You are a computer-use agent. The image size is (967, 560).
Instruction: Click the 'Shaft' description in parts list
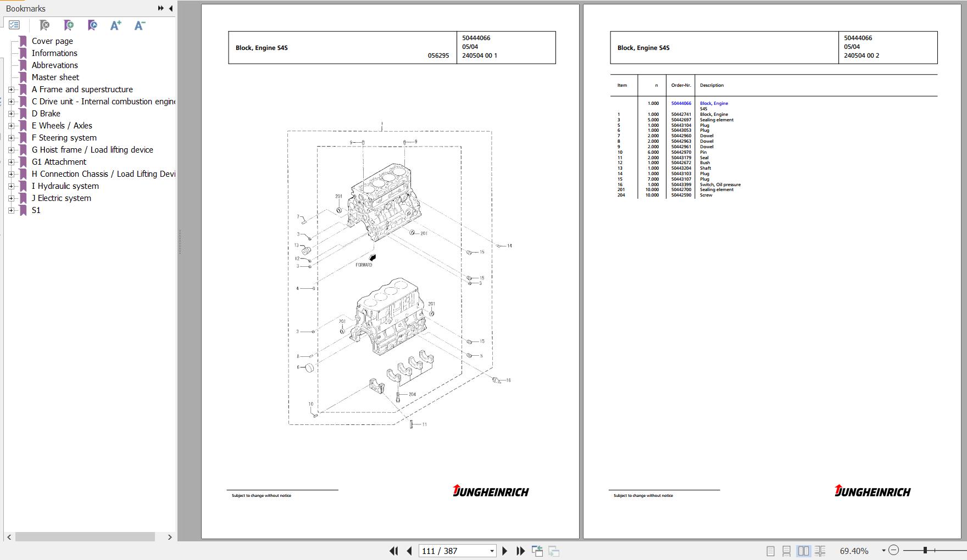pyautogui.click(x=705, y=168)
